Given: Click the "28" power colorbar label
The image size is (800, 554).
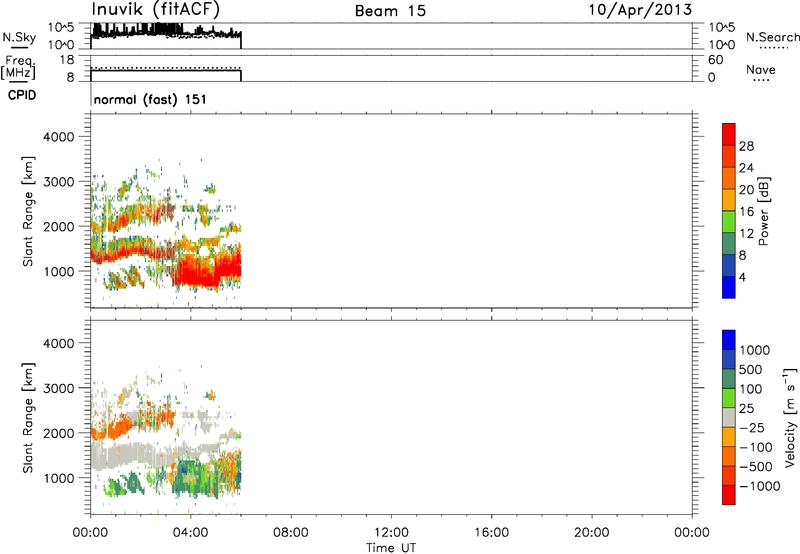Looking at the screenshot, I should (746, 146).
